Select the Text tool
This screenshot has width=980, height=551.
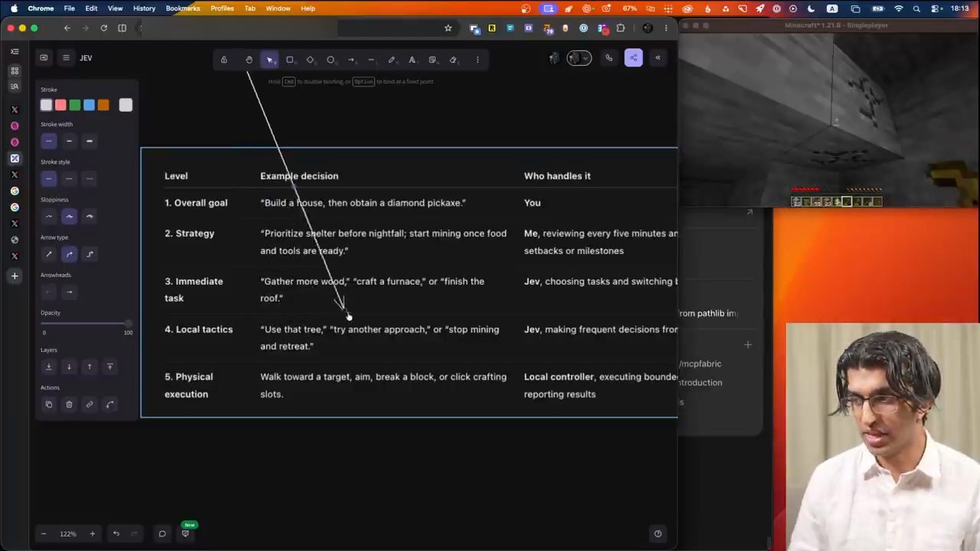412,60
